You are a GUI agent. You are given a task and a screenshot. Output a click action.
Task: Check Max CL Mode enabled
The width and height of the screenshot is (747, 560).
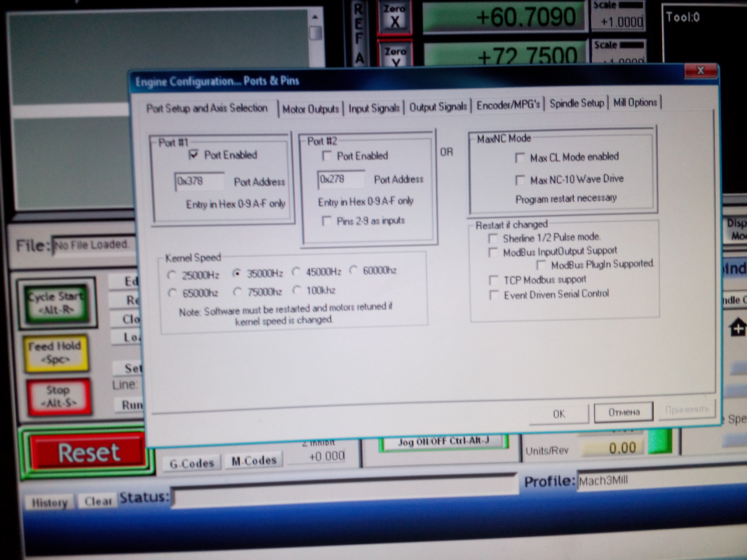click(520, 158)
